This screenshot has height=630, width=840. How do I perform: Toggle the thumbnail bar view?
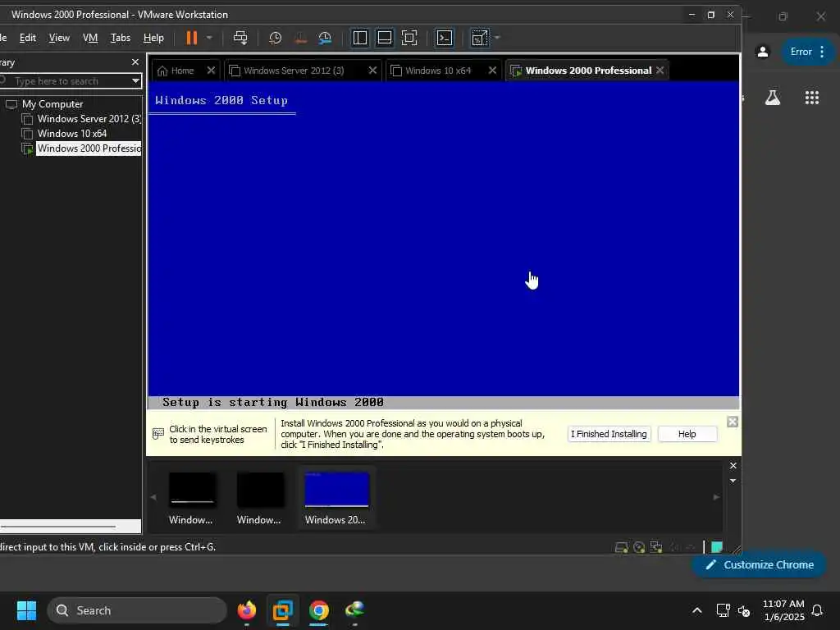coord(385,38)
